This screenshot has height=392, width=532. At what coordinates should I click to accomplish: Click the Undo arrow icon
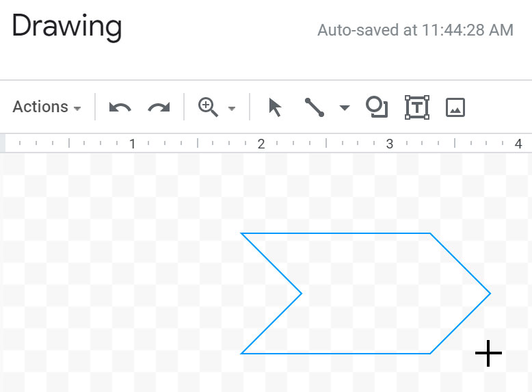pos(120,107)
